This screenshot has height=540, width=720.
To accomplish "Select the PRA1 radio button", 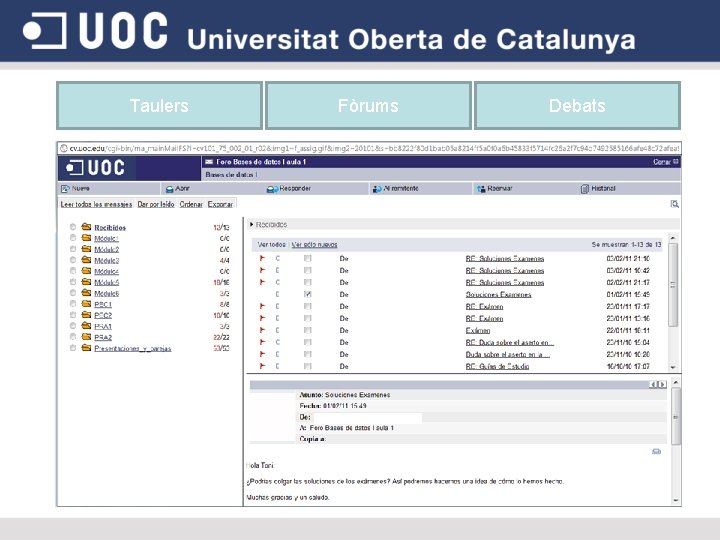I will point(73,326).
